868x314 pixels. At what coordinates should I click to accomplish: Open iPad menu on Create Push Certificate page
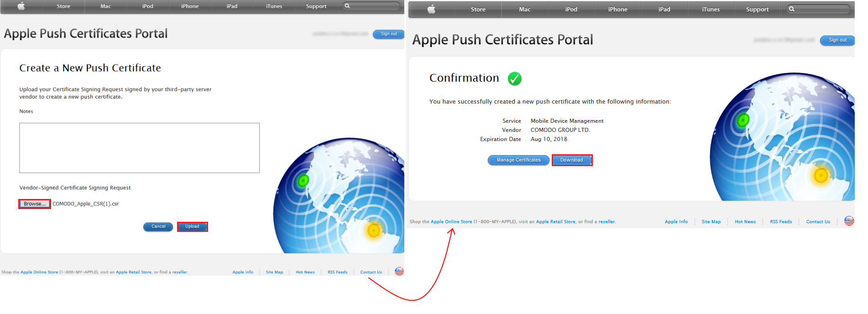(232, 6)
